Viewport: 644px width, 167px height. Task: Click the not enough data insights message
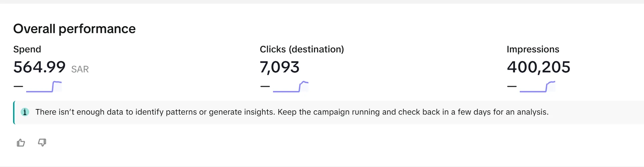292,112
